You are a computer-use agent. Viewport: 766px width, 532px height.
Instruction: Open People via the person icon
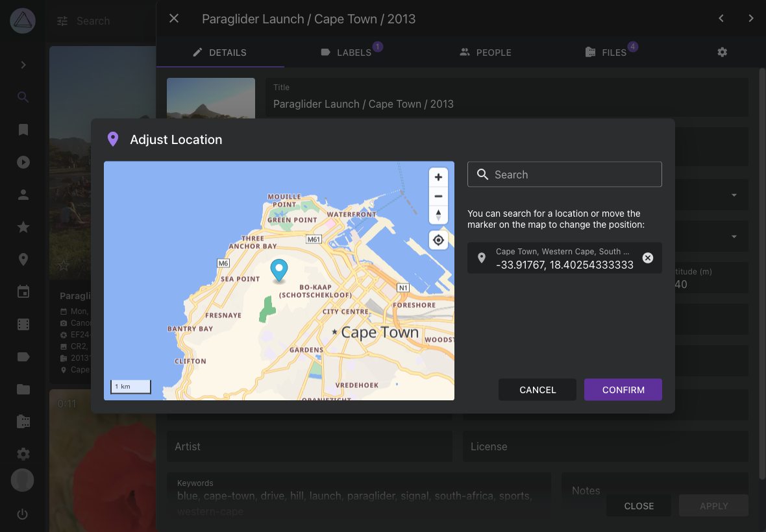[x=23, y=194]
